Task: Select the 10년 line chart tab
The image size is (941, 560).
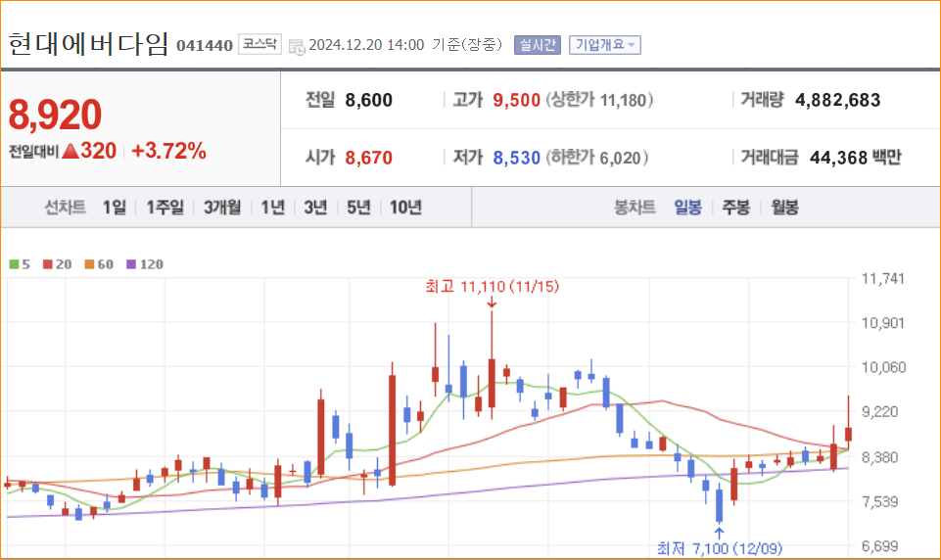Action: tap(405, 208)
